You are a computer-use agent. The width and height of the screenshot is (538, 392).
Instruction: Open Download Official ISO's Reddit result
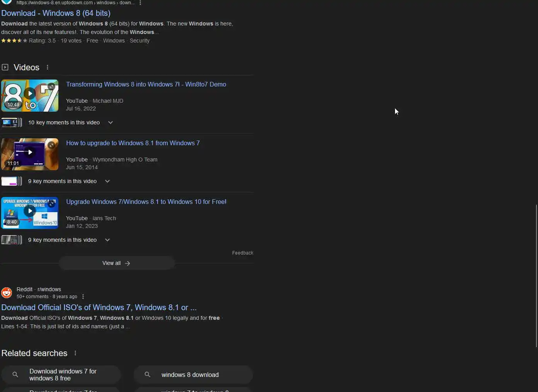99,307
